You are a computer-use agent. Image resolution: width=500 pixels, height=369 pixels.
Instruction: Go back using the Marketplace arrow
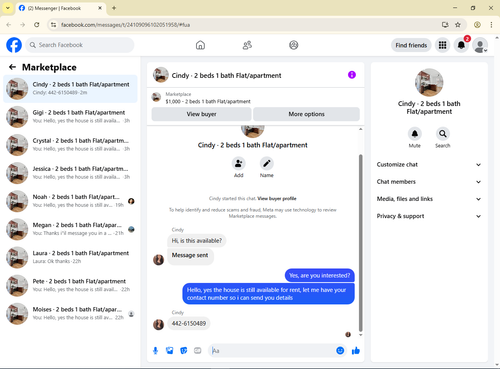point(12,67)
